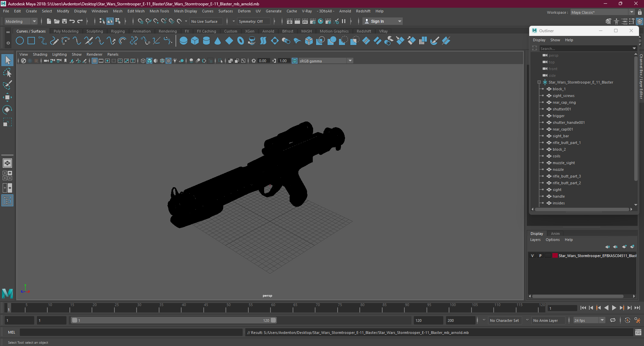The height and width of the screenshot is (346, 644).
Task: Go to start of playback range
Action: 583,308
